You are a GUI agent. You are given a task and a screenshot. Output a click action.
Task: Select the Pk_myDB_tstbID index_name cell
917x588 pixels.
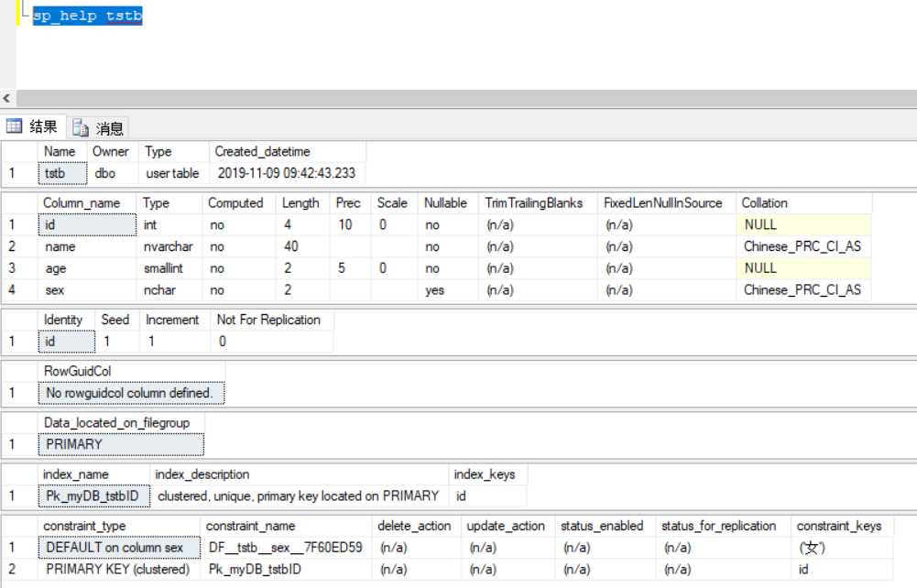tap(94, 496)
